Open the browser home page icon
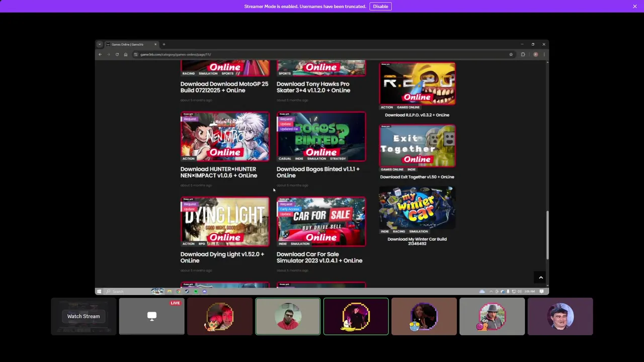This screenshot has height=362, width=644. point(125,54)
